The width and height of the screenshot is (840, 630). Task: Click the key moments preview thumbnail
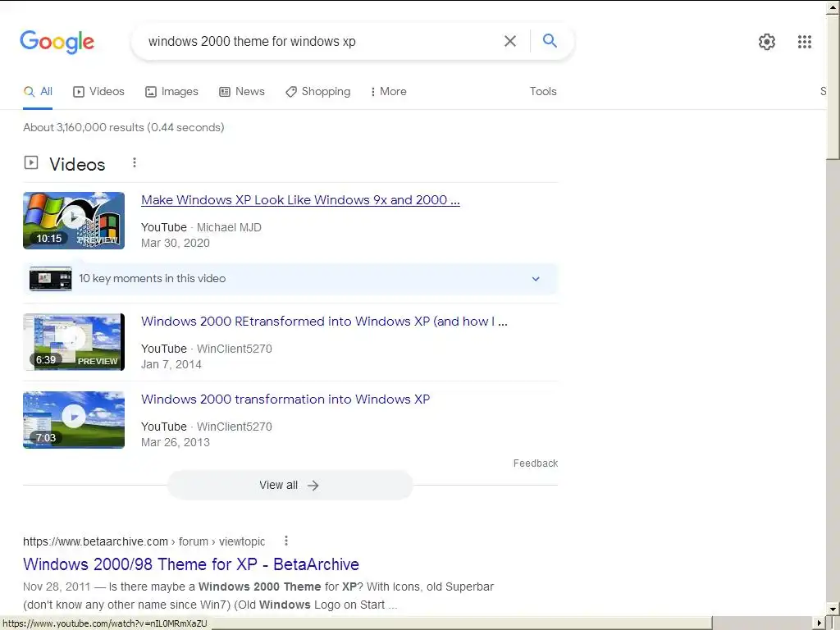[50, 279]
